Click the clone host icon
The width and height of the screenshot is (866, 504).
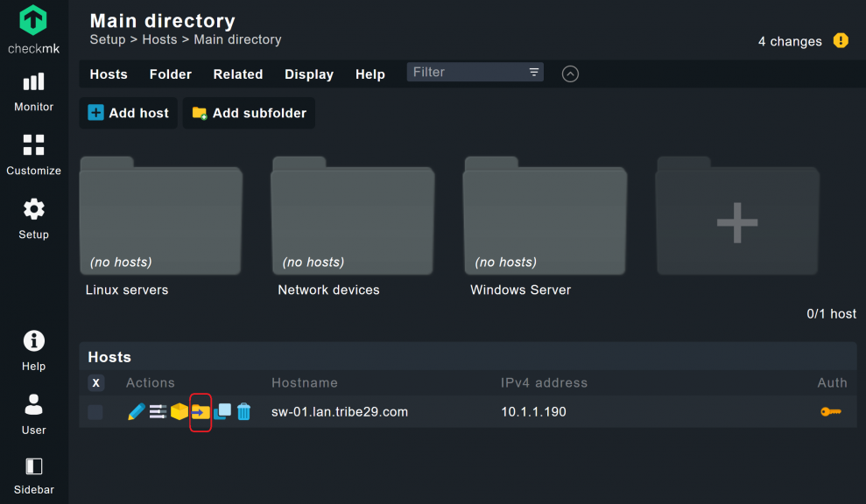pyautogui.click(x=222, y=411)
